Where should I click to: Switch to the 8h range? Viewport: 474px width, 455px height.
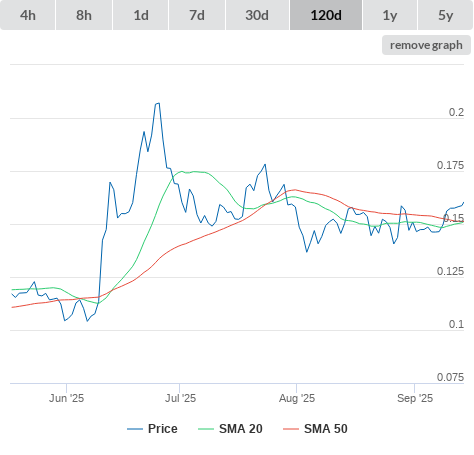[84, 15]
